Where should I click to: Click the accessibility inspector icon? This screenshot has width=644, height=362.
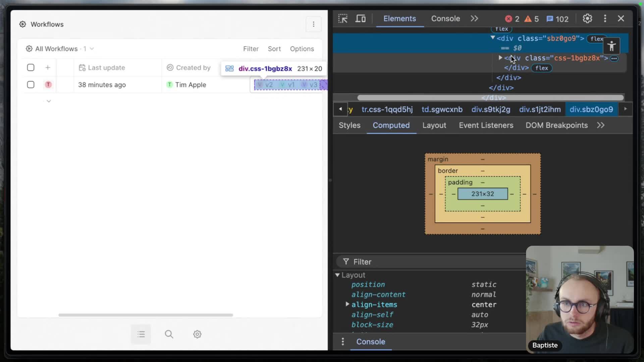click(611, 46)
